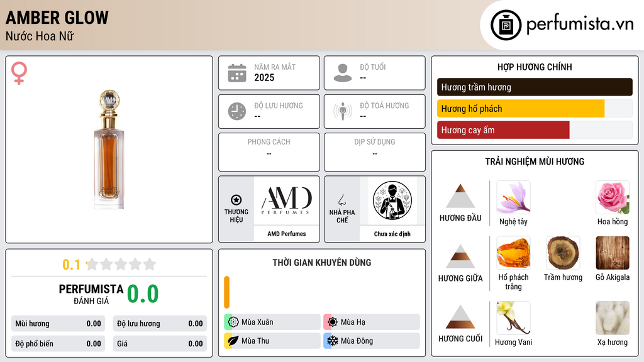Click the Độ lưu hương 0.00 score row
This screenshot has height=362, width=644.
click(x=160, y=324)
